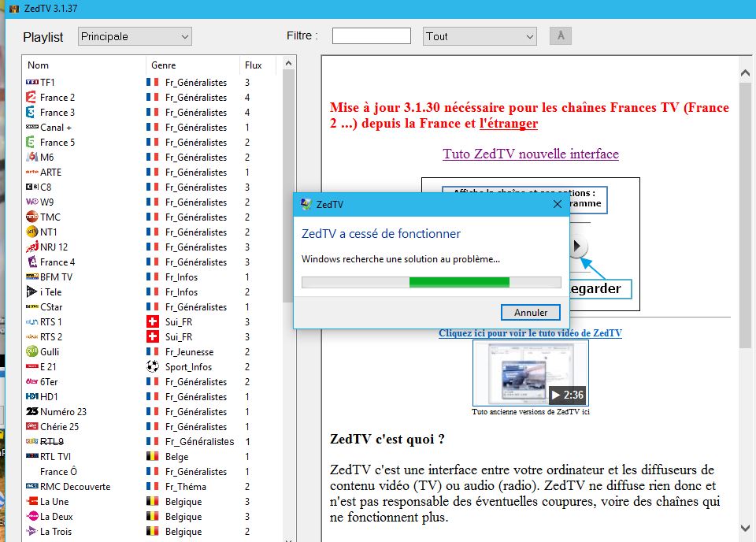756x542 pixels.
Task: Click the NRJ 12 channel logo
Action: point(32,247)
